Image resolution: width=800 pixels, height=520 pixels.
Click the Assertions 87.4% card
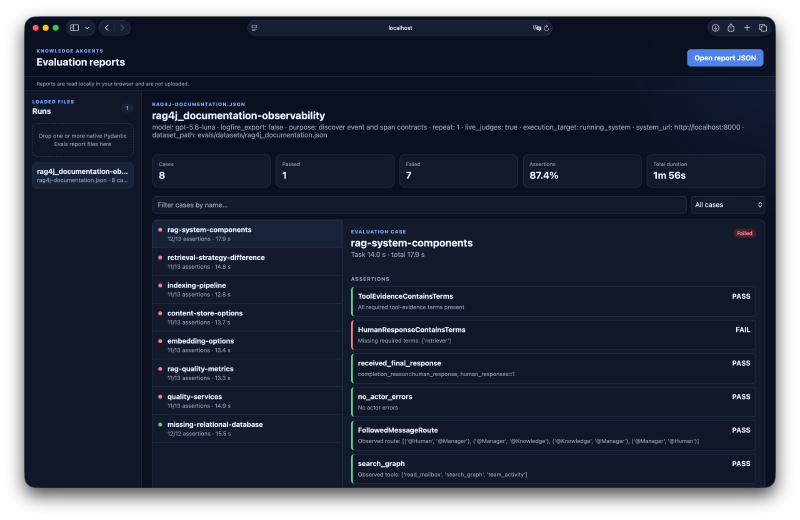coord(582,171)
